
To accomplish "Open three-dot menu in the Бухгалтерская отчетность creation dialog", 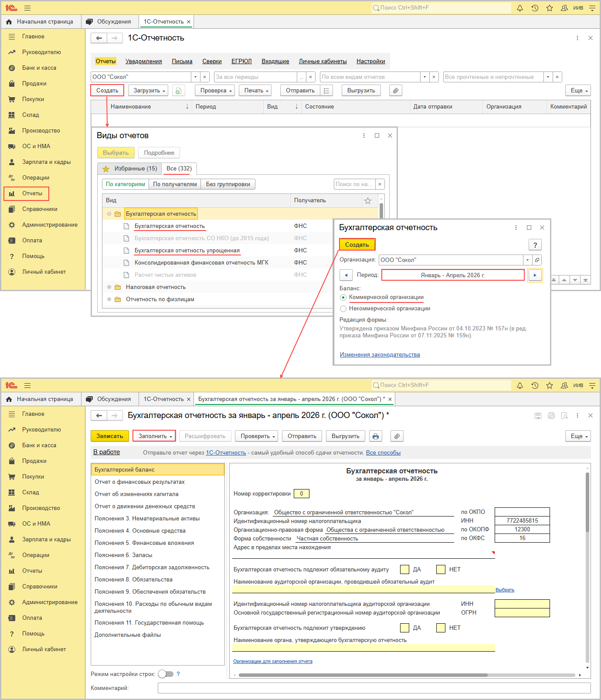I will (x=516, y=228).
